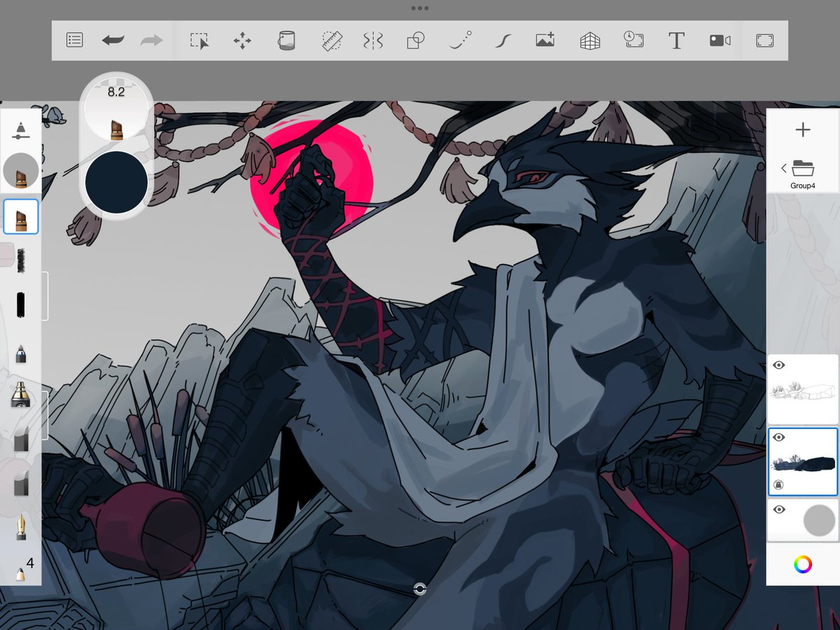Image resolution: width=840 pixels, height=630 pixels.
Task: Open the Perspective Guides grid tool
Action: click(x=590, y=41)
